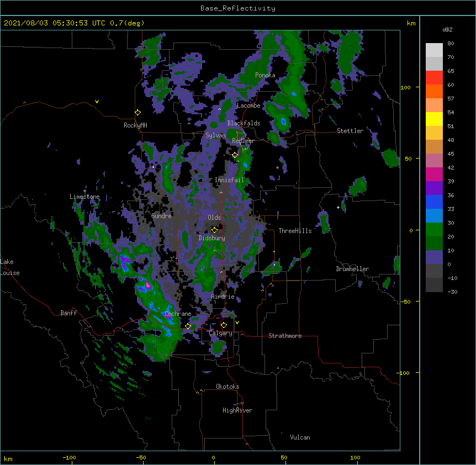Select the purple 36-39 dBZ legend swatch
This screenshot has height=465, width=476.
tap(434, 188)
